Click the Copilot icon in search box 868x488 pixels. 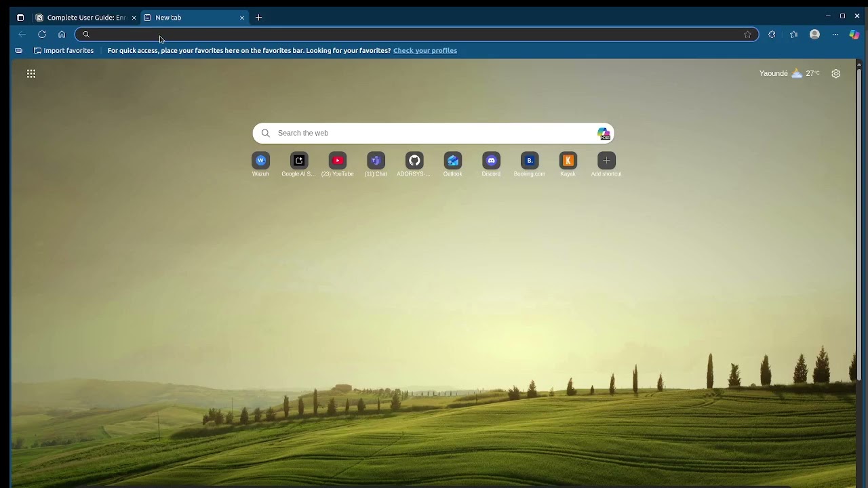(604, 134)
